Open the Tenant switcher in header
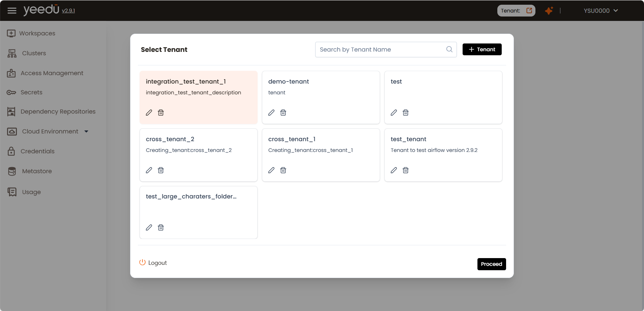 tap(516, 11)
